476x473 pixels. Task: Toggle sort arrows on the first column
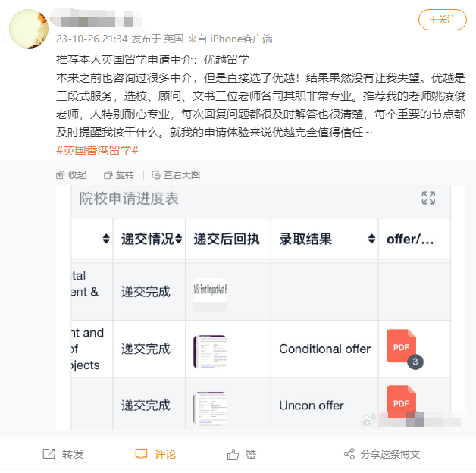[x=106, y=239]
